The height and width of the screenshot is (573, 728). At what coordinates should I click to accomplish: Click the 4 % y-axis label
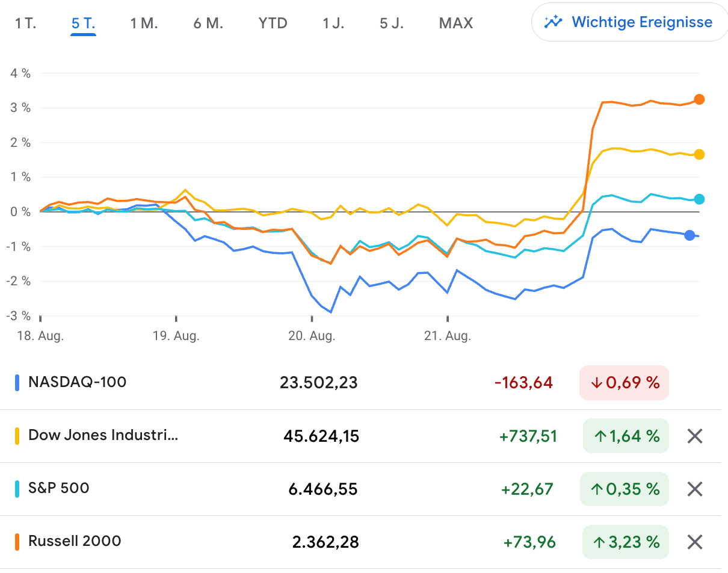click(20, 73)
